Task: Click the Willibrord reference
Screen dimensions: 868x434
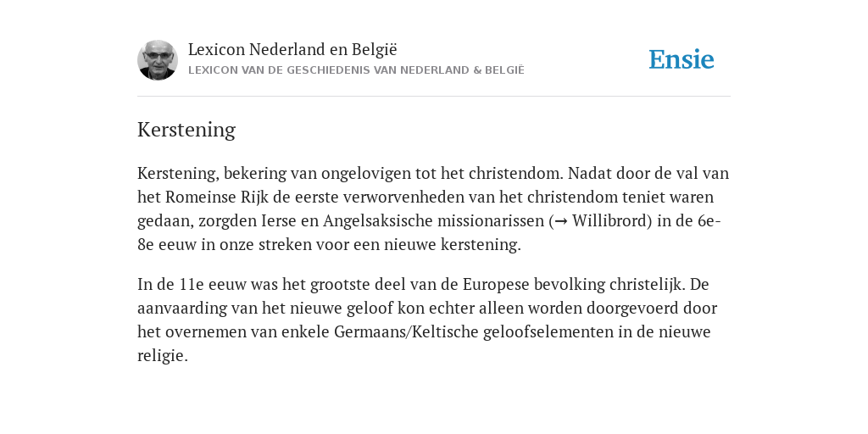Action: pyautogui.click(x=612, y=221)
